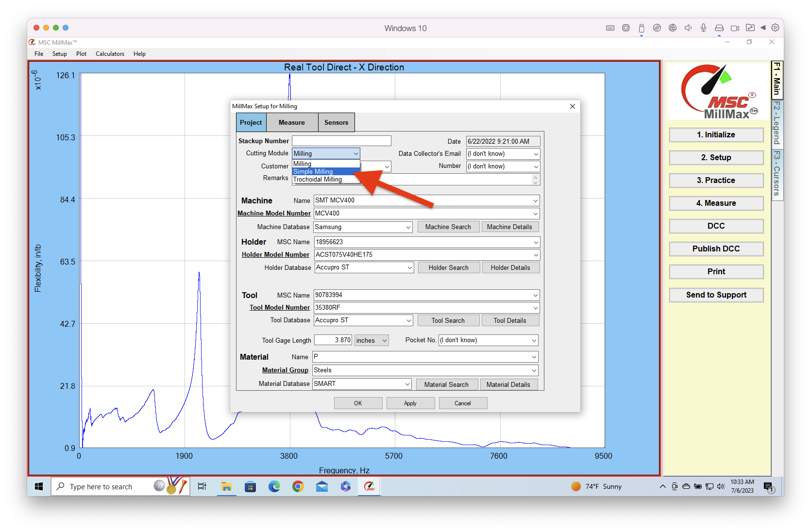Expand inches unit dropdown
Image resolution: width=811 pixels, height=532 pixels.
click(385, 340)
